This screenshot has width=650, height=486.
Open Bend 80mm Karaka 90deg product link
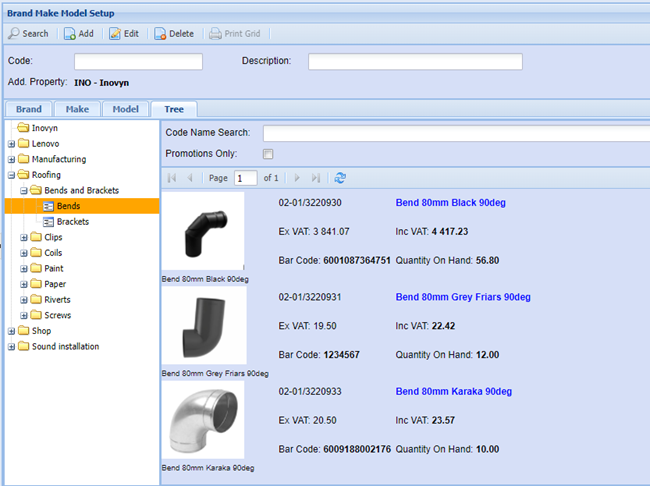point(455,391)
